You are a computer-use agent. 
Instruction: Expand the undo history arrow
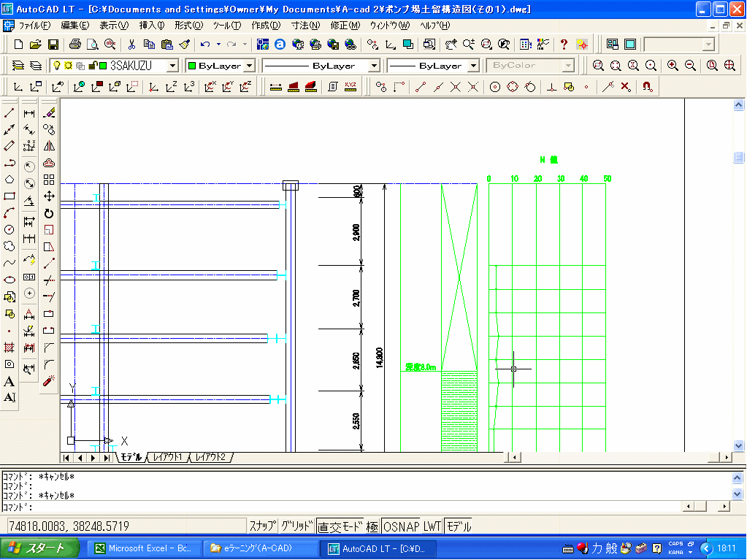point(218,45)
